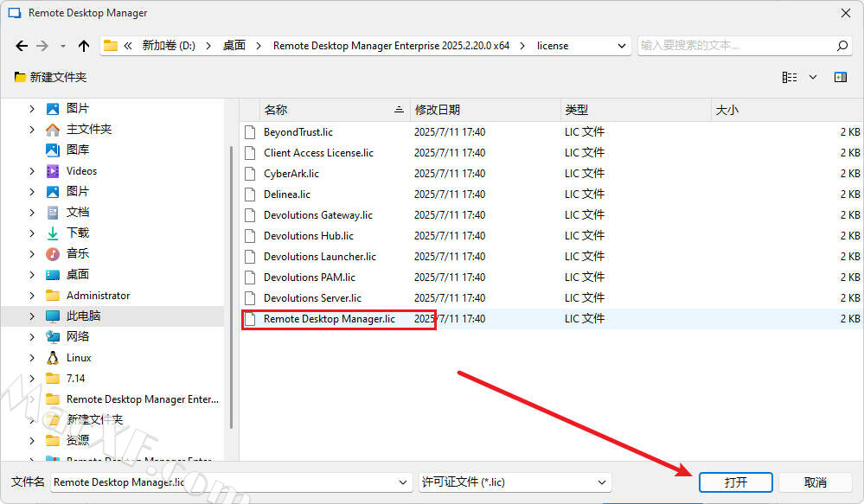Click the 取消 button
The image size is (864, 504).
[815, 482]
